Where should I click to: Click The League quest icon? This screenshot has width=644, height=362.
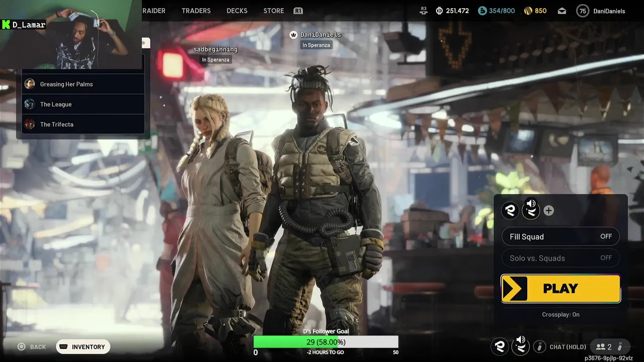click(x=30, y=104)
